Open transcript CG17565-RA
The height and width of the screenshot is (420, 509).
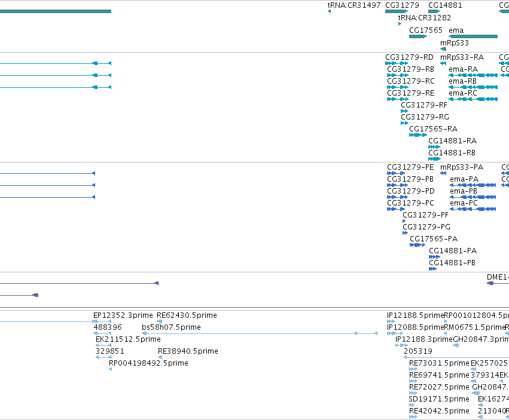(417, 135)
